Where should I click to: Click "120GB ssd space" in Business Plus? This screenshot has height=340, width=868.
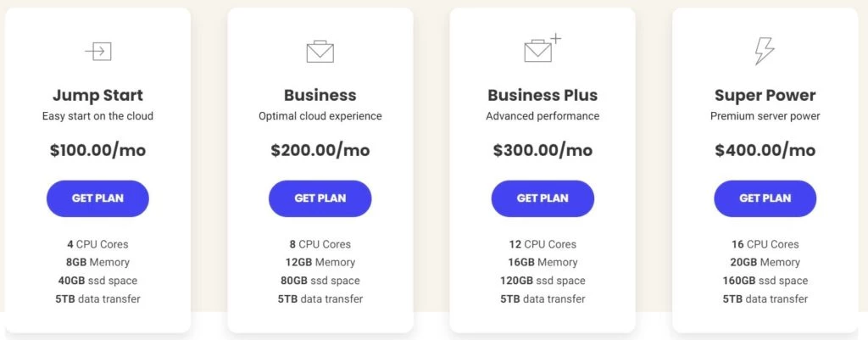(542, 281)
